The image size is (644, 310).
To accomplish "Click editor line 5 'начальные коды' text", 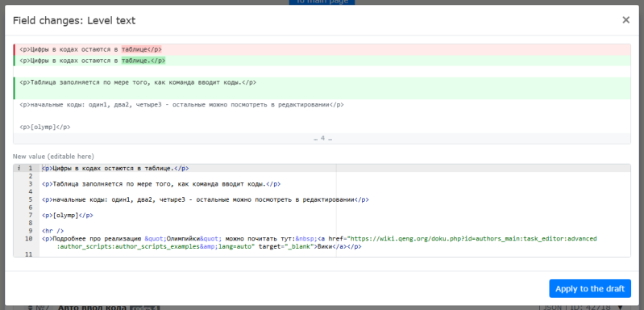I will 205,199.
